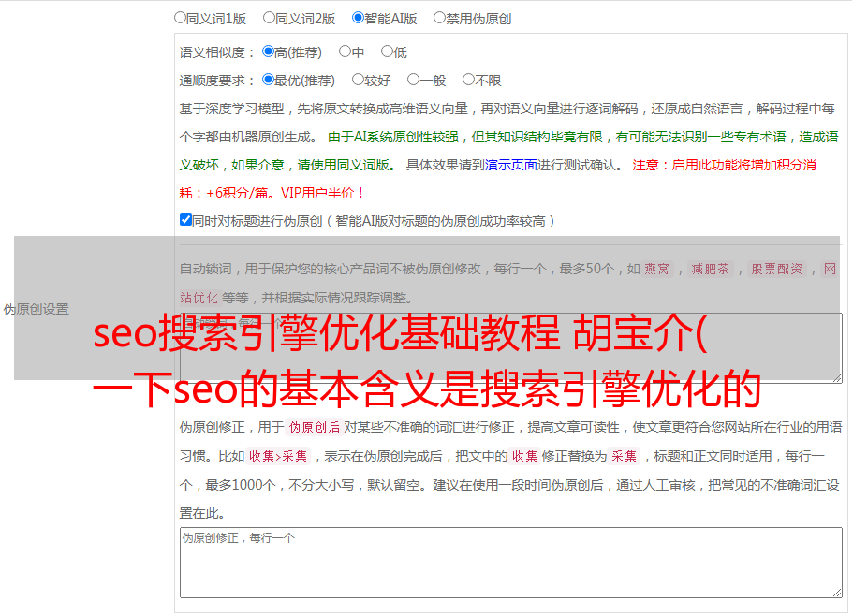Click the 伪原创修正 textarea resize handle
Screen dimensions: 853x616
pyautogui.click(x=837, y=593)
